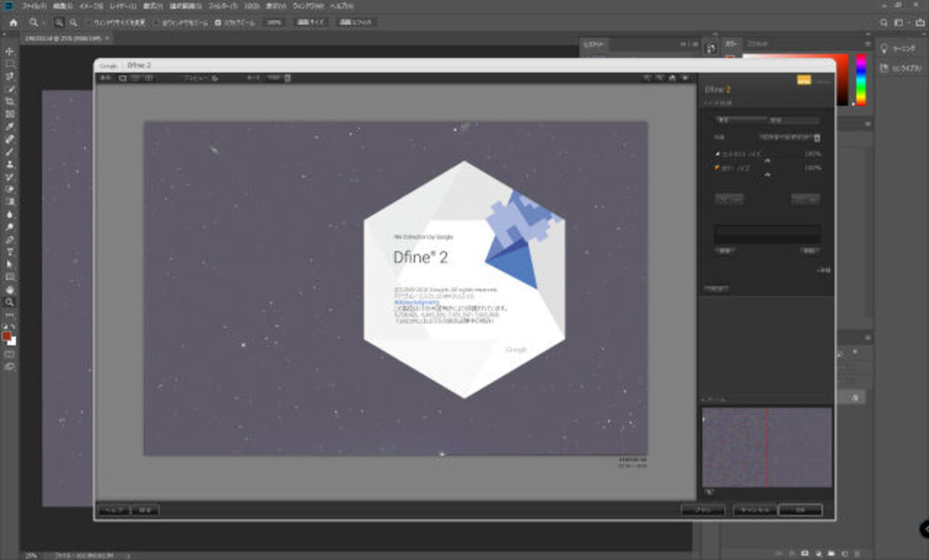Select the Eyedropper tool
Viewport: 929px width, 560px height.
10,126
